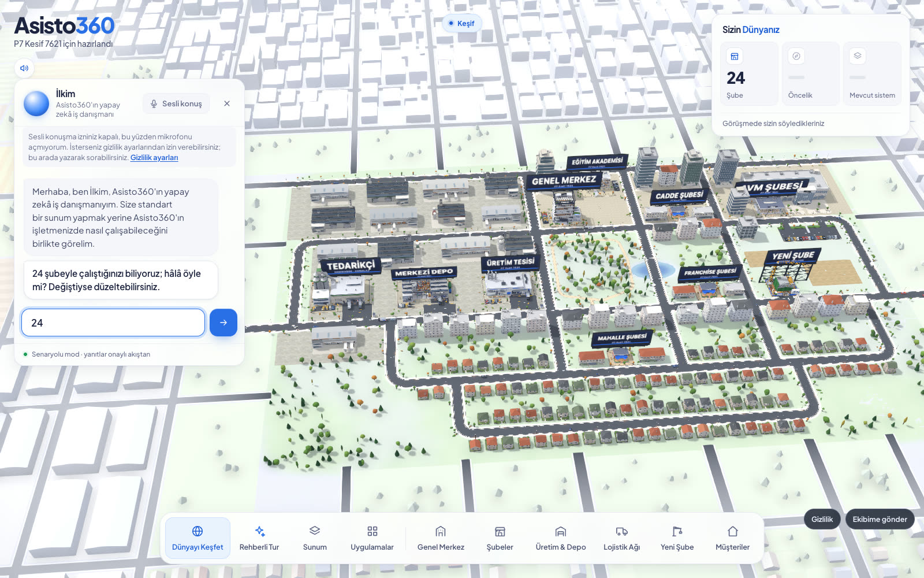This screenshot has height=578, width=924.
Task: Click the Mevcut sistem layers icon
Action: (x=858, y=56)
